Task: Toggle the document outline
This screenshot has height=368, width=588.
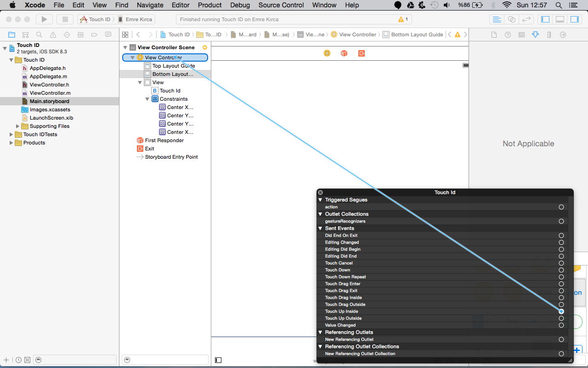Action: tap(218, 360)
